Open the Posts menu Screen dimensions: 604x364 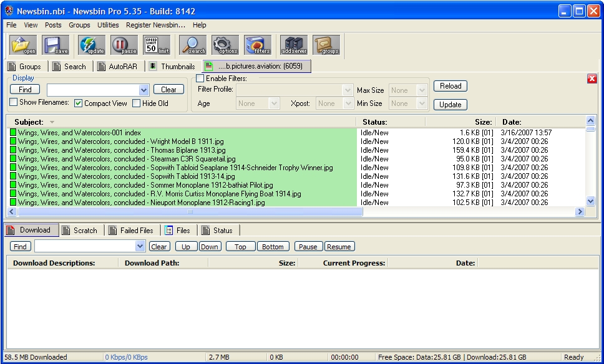pos(53,25)
